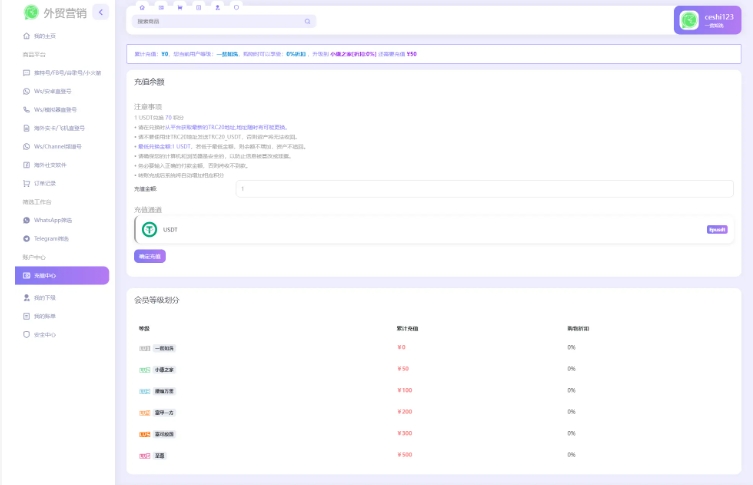Screen dimensions: 753x485
Task: Select the highlighted recharge center sidebar item
Action: [62, 276]
